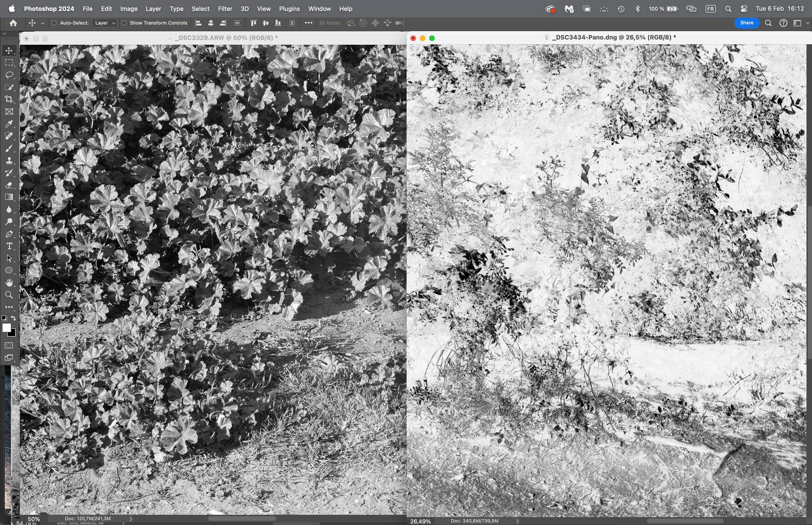This screenshot has height=525, width=812.
Task: Align horizontal centers in options bar
Action: (x=211, y=23)
